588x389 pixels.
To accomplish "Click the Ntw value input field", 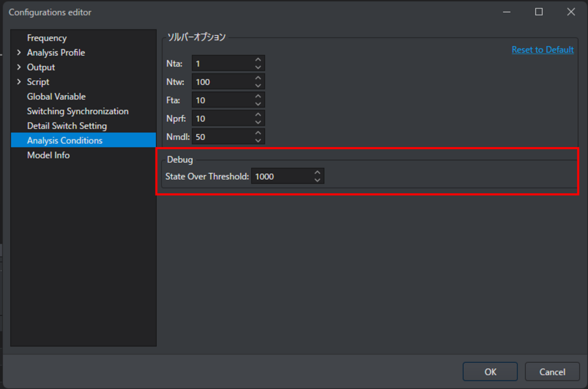I will coord(222,82).
